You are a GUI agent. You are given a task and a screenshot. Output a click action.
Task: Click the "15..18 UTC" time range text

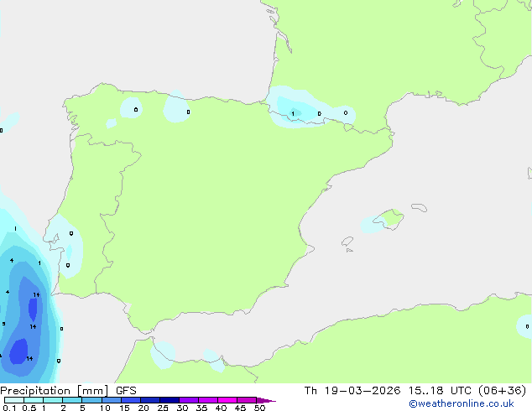click(x=440, y=391)
